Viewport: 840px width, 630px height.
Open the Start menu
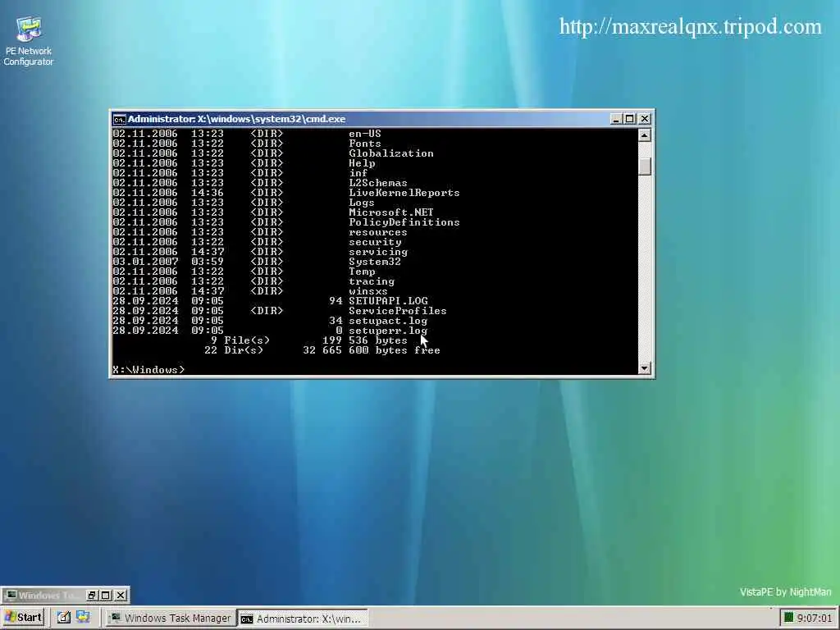coord(22,618)
